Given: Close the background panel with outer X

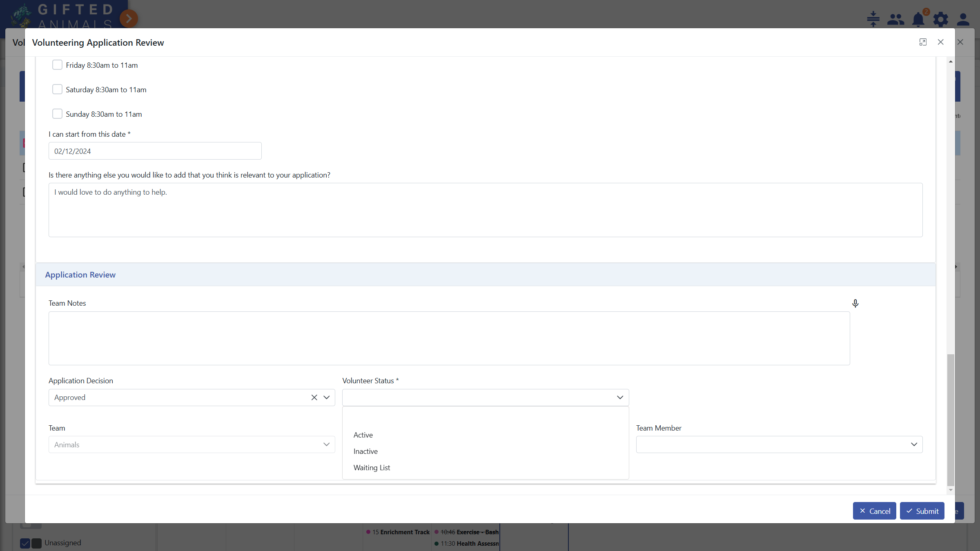Looking at the screenshot, I should tap(960, 42).
